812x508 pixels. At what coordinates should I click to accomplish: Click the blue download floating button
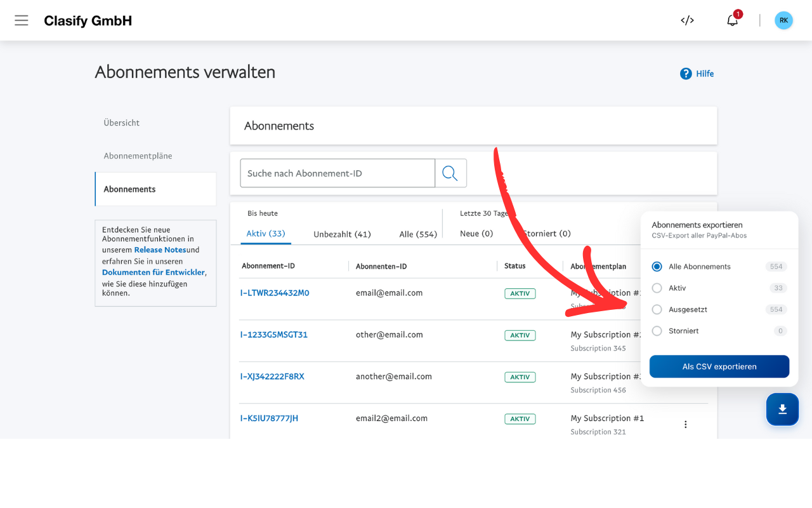(x=782, y=409)
